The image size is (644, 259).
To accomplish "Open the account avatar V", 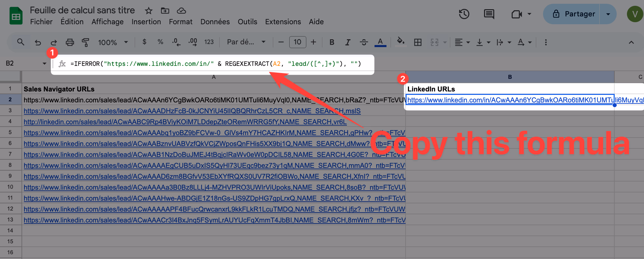I will (635, 14).
